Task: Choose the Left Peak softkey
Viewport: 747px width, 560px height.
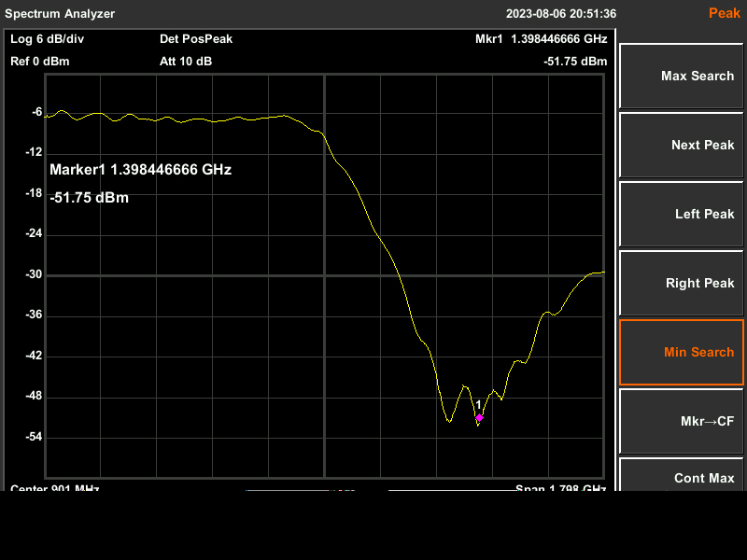Action: pos(682,215)
